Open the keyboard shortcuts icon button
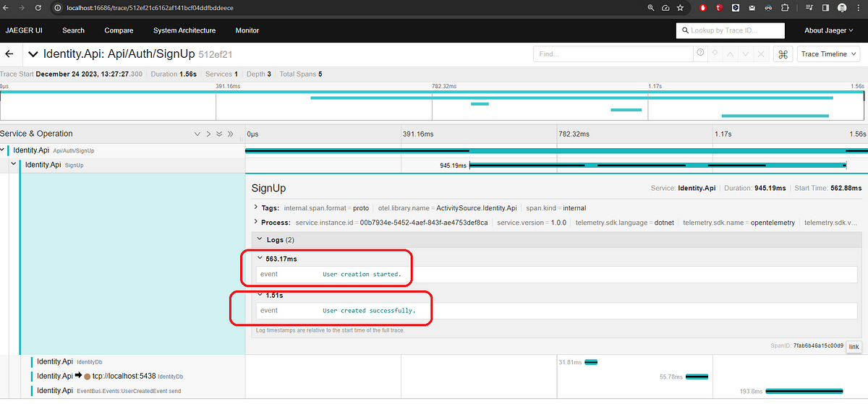 783,54
